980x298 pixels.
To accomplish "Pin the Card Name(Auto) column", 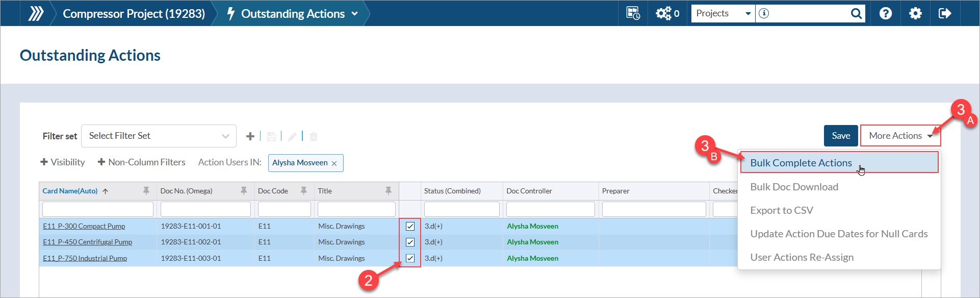I will (146, 191).
